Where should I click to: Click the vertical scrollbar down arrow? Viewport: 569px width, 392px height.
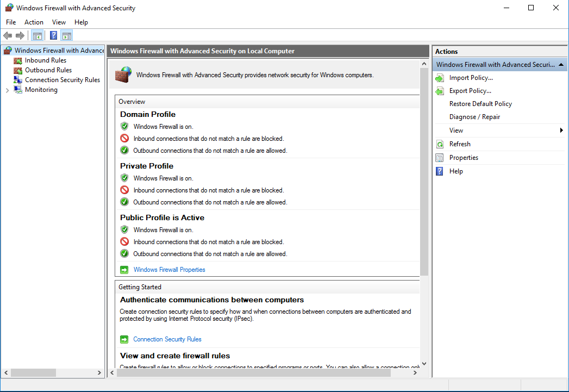424,363
